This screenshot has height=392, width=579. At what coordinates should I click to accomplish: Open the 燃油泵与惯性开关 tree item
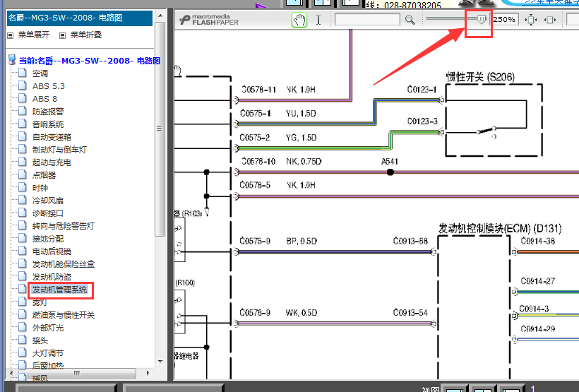coord(63,315)
